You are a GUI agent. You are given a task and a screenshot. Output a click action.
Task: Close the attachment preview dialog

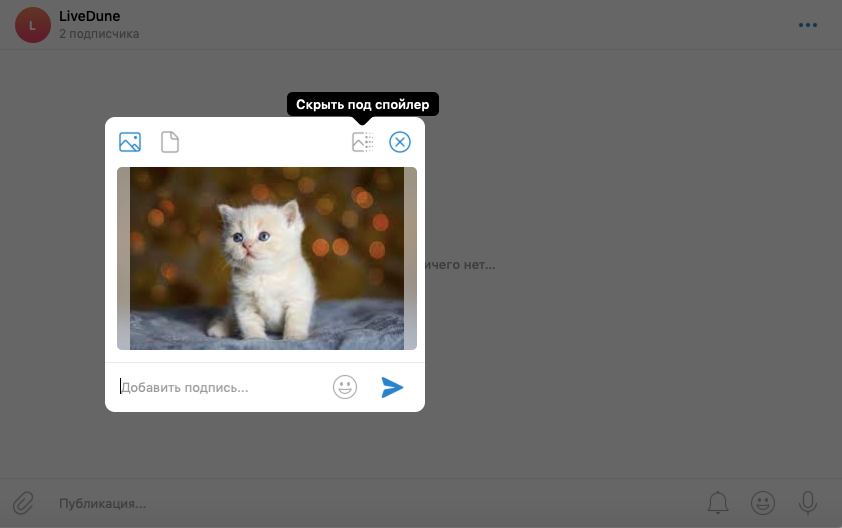coord(400,142)
